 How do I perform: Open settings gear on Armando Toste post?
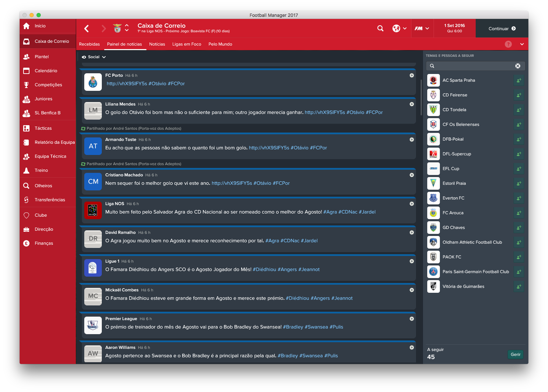pyautogui.click(x=412, y=140)
